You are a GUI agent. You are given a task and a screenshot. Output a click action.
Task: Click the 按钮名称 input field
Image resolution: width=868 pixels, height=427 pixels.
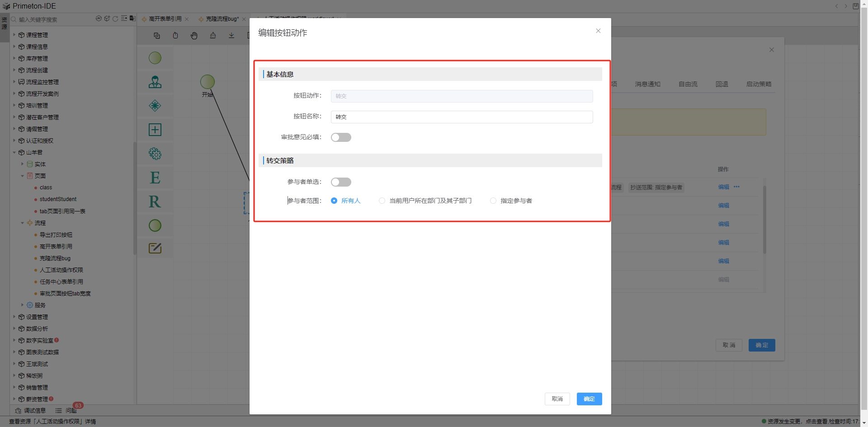pyautogui.click(x=461, y=117)
